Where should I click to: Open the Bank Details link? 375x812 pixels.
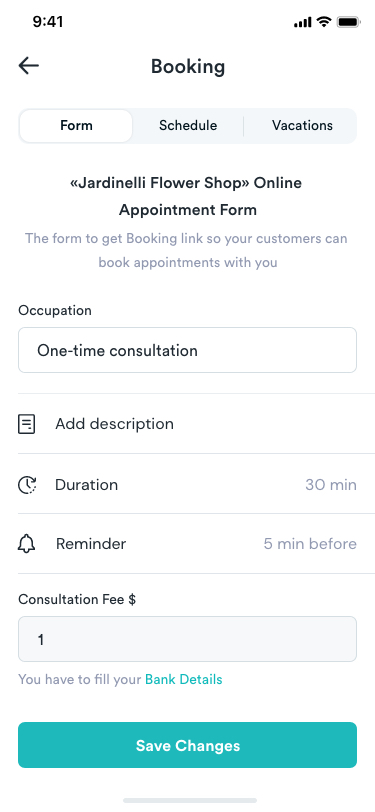[183, 679]
